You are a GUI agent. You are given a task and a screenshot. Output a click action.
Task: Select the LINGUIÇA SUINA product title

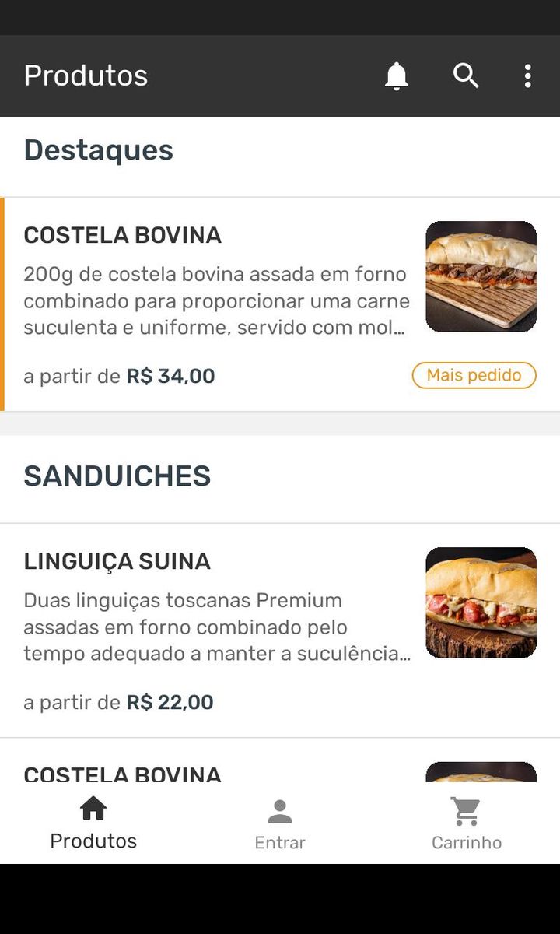pos(117,561)
